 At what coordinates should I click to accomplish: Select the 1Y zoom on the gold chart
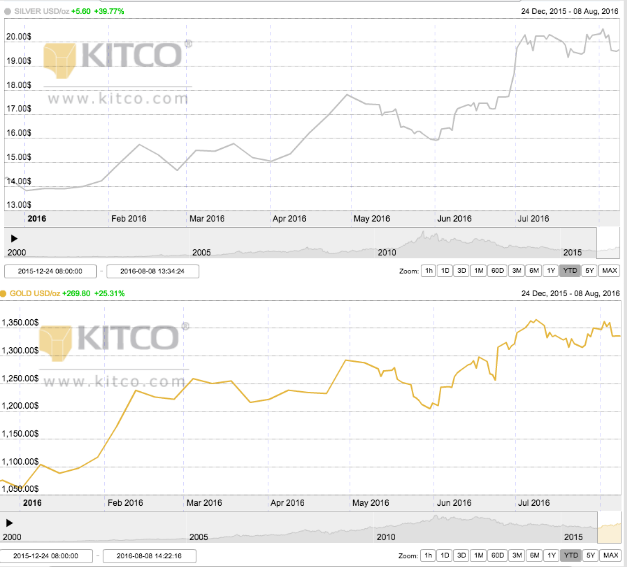[x=551, y=555]
